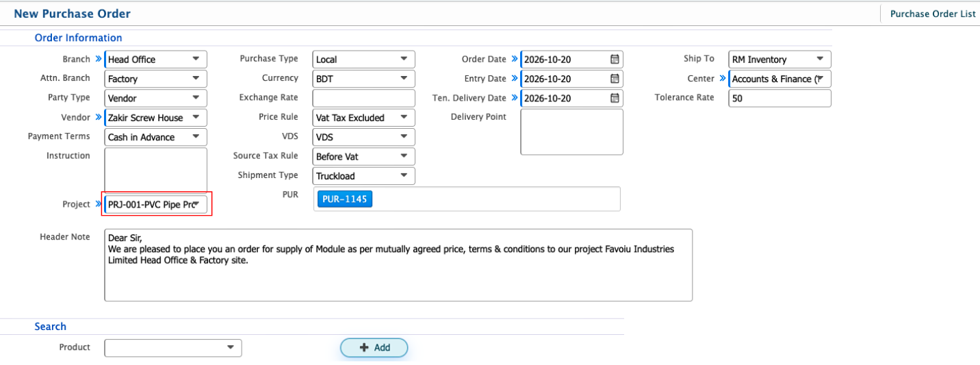The height and width of the screenshot is (365, 980).
Task: Click the double-arrow icon beside Order Date label
Action: pyautogui.click(x=514, y=59)
